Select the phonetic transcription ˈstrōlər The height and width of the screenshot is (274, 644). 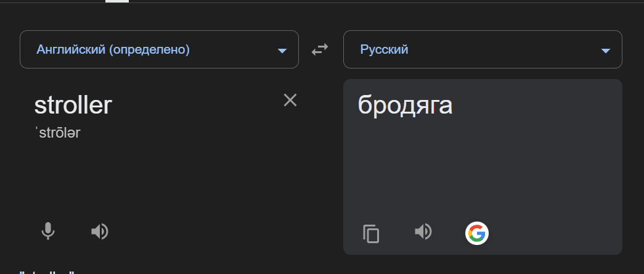click(57, 133)
